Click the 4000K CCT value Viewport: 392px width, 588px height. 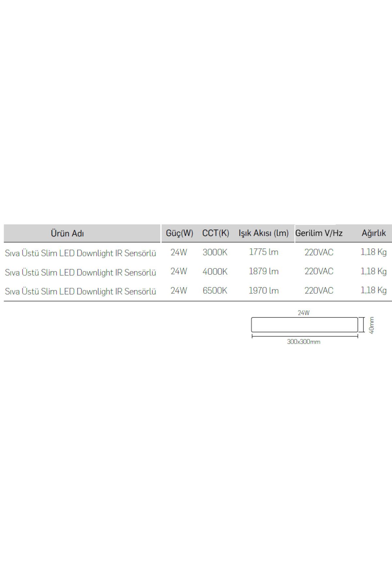(x=215, y=272)
